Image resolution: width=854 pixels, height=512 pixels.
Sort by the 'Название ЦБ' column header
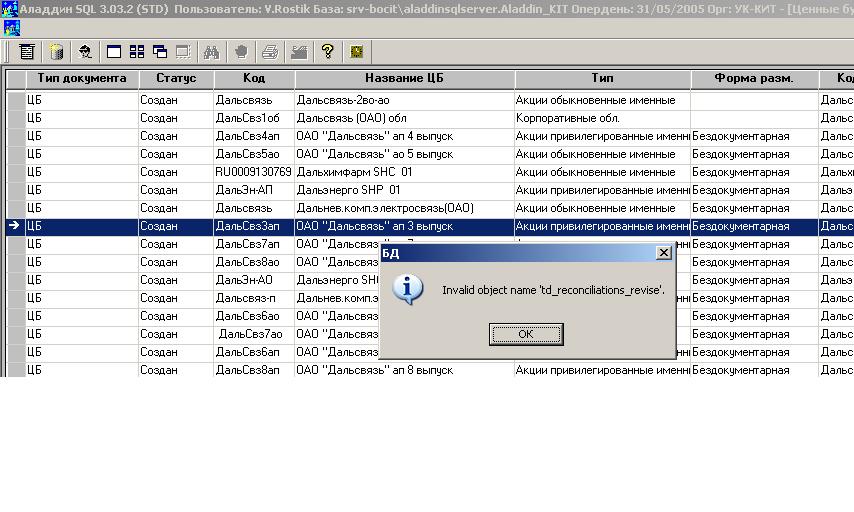click(404, 78)
